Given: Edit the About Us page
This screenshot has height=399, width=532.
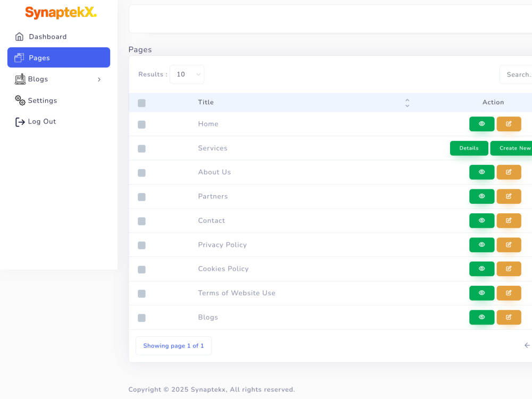Looking at the screenshot, I should tap(509, 172).
